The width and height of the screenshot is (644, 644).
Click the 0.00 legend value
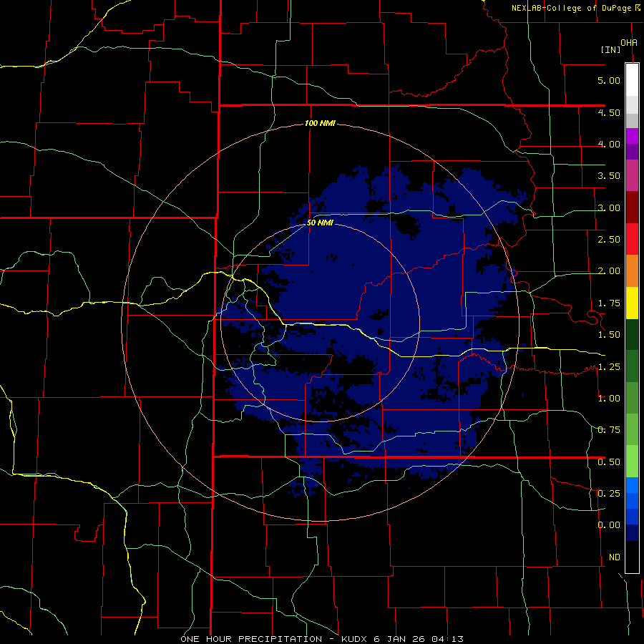pyautogui.click(x=609, y=525)
